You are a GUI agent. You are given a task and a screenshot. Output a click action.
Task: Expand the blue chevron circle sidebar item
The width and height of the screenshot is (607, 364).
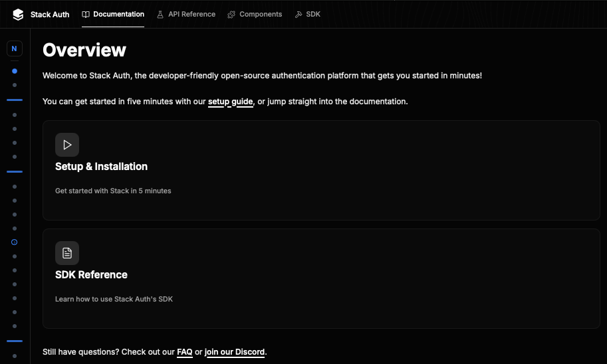coord(15,242)
